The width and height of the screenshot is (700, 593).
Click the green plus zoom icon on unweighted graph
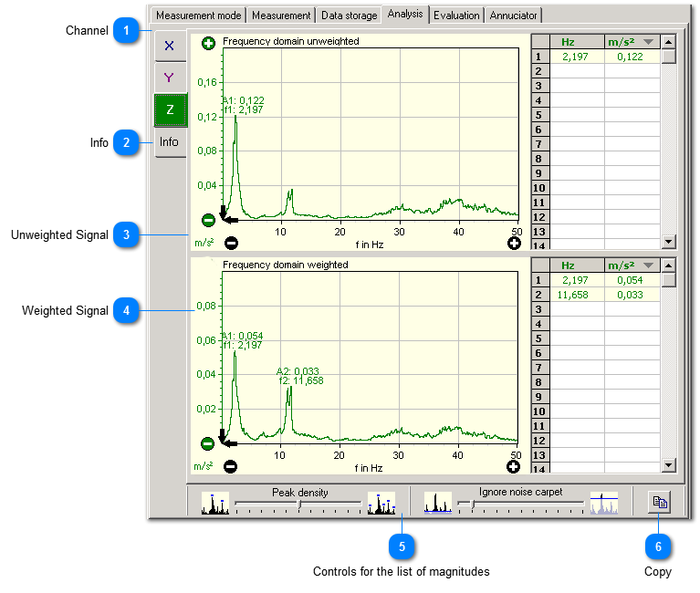click(x=208, y=43)
